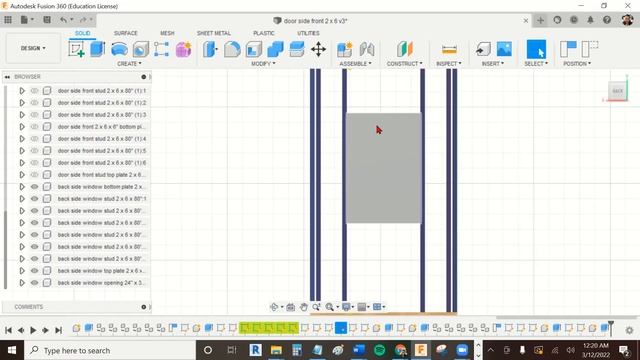Show door side front stud top plate
This screenshot has height=360, width=640.
35,175
